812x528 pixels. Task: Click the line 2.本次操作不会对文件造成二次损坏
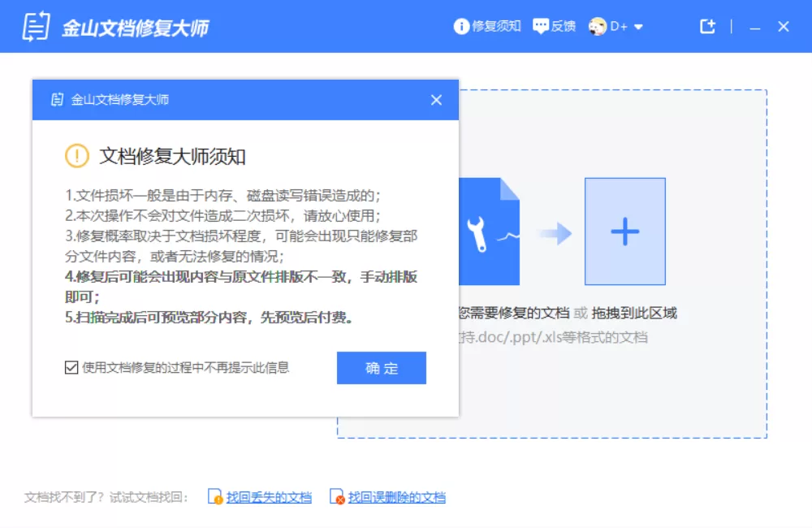click(x=222, y=215)
